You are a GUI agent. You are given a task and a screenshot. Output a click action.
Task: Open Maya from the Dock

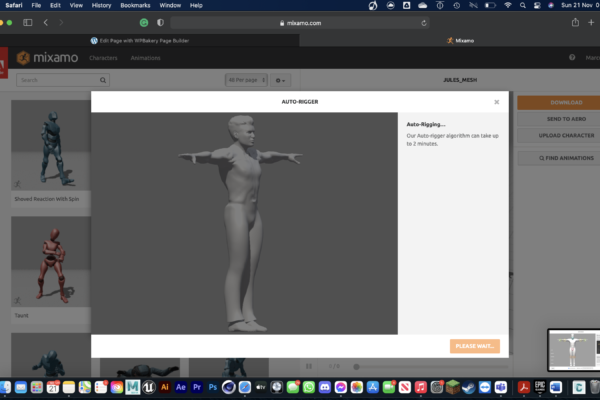point(132,387)
